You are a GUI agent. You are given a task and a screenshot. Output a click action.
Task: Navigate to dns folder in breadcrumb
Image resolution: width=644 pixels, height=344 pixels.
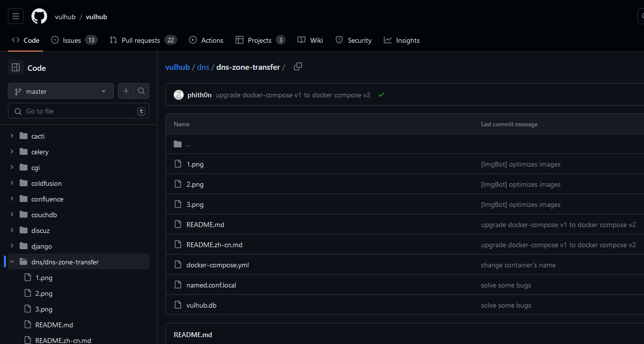click(203, 67)
